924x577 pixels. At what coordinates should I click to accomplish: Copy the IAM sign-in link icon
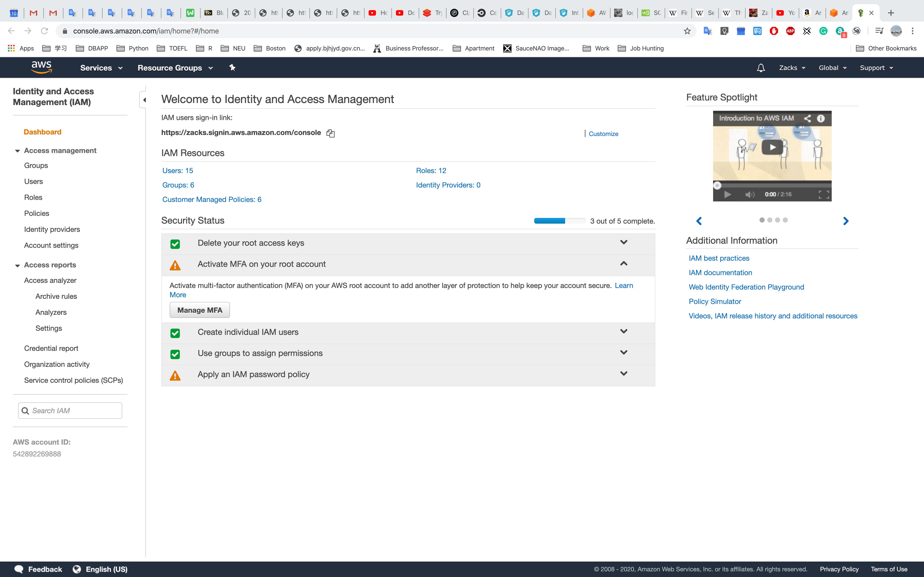pyautogui.click(x=330, y=133)
